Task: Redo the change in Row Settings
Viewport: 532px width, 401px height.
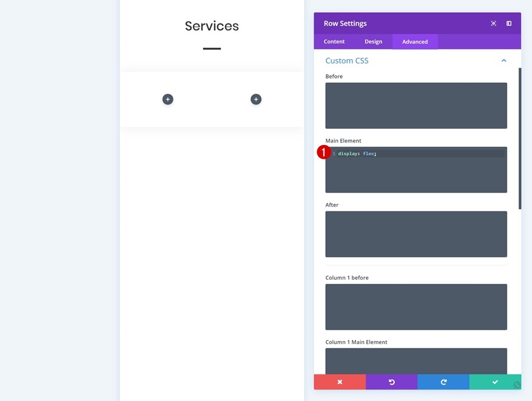Action: point(443,382)
